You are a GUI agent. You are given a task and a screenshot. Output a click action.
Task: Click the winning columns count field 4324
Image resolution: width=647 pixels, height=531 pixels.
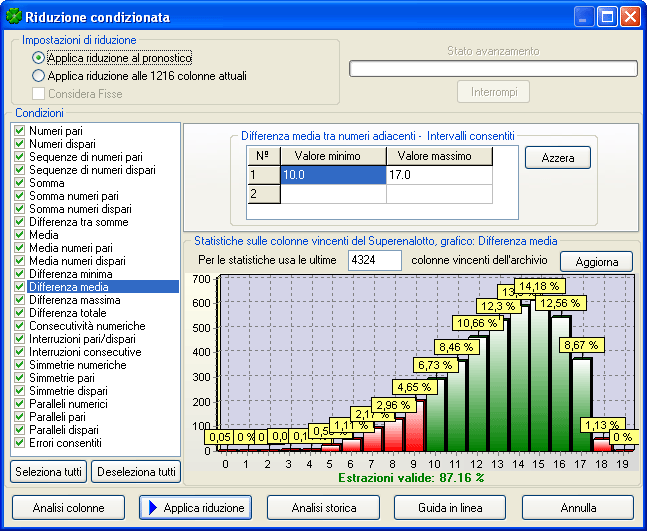(374, 261)
